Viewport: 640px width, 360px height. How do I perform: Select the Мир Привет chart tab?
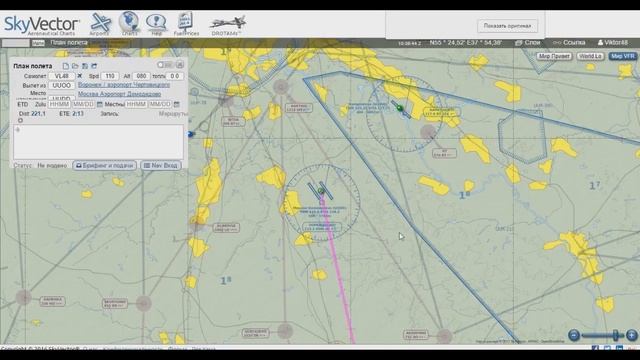pos(553,56)
